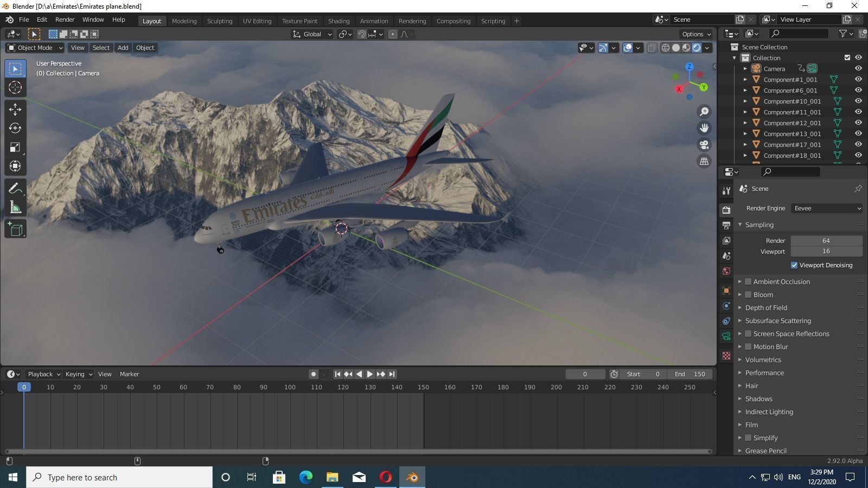
Task: Open Global transform orientation dropdown
Action: coord(312,34)
